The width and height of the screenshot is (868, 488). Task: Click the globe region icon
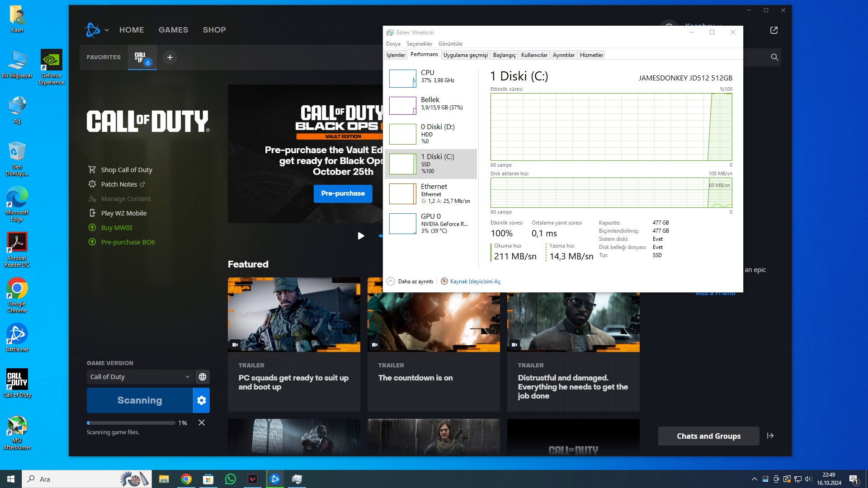click(x=203, y=377)
